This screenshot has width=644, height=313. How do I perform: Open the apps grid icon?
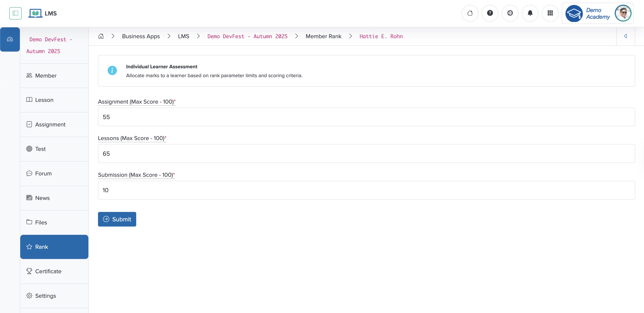click(550, 13)
